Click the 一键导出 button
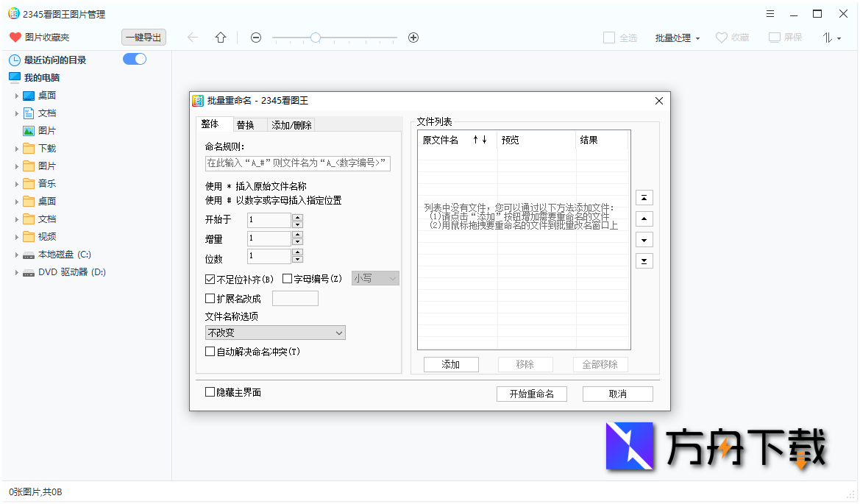Viewport: 860px width, 504px height. [143, 38]
